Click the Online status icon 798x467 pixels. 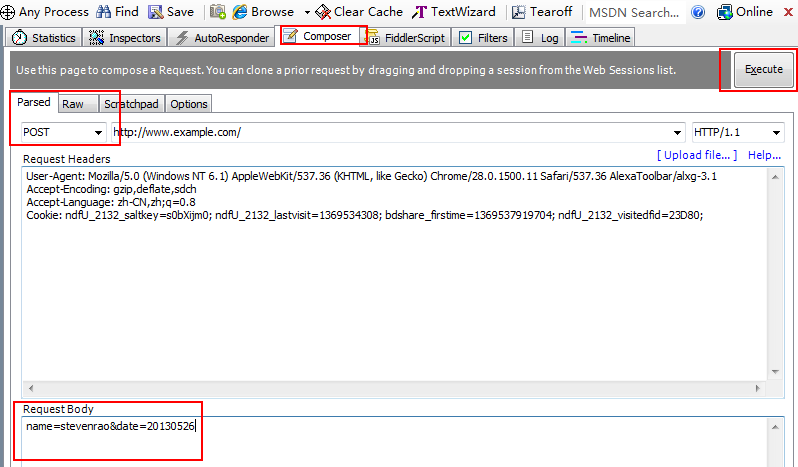[x=724, y=12]
